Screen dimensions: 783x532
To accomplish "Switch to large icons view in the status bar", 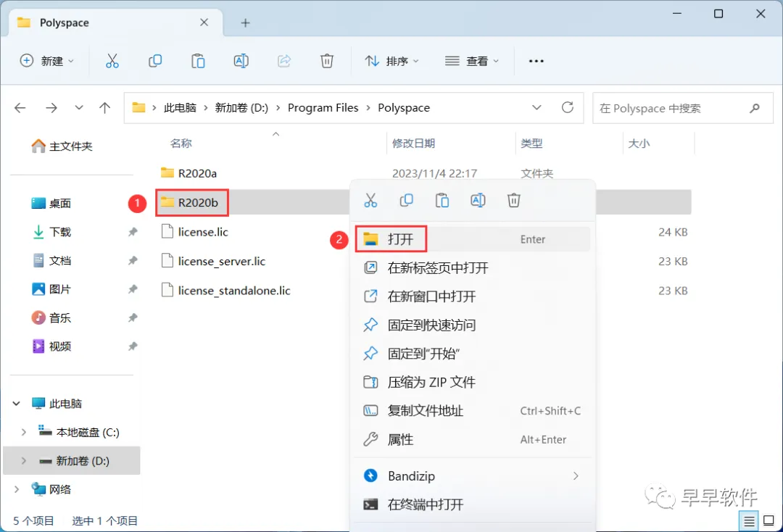I will click(x=769, y=521).
